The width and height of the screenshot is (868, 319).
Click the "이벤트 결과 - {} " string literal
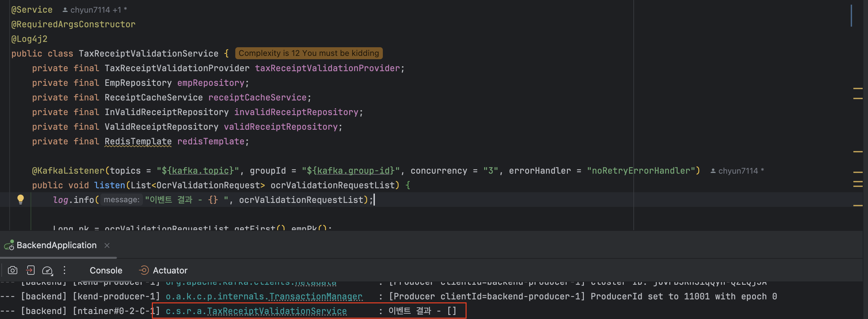click(187, 200)
